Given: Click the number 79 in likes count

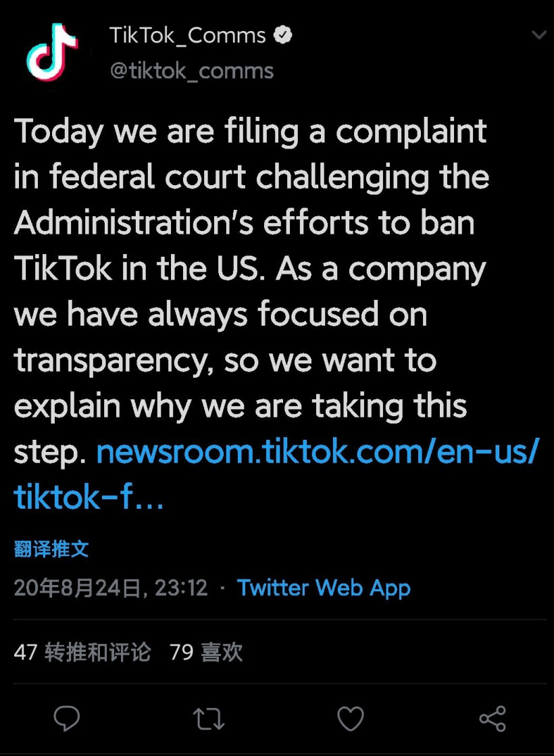Looking at the screenshot, I should point(182,653).
